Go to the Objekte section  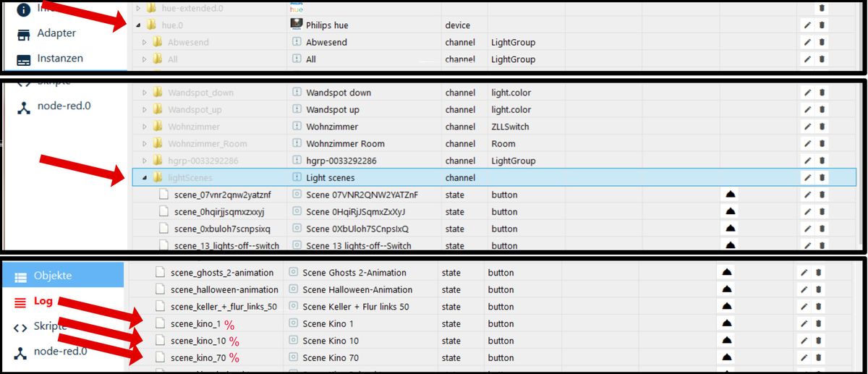click(x=52, y=276)
